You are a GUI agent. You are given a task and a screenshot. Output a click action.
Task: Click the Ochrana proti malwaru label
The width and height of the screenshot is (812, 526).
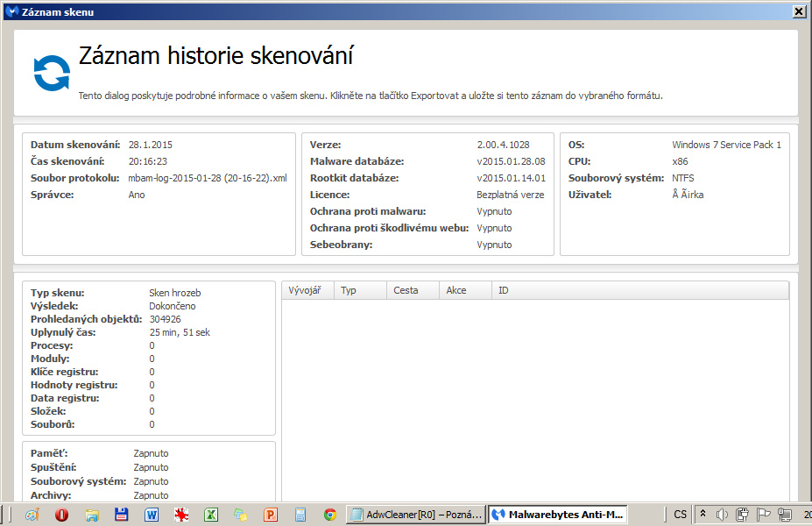click(x=368, y=211)
